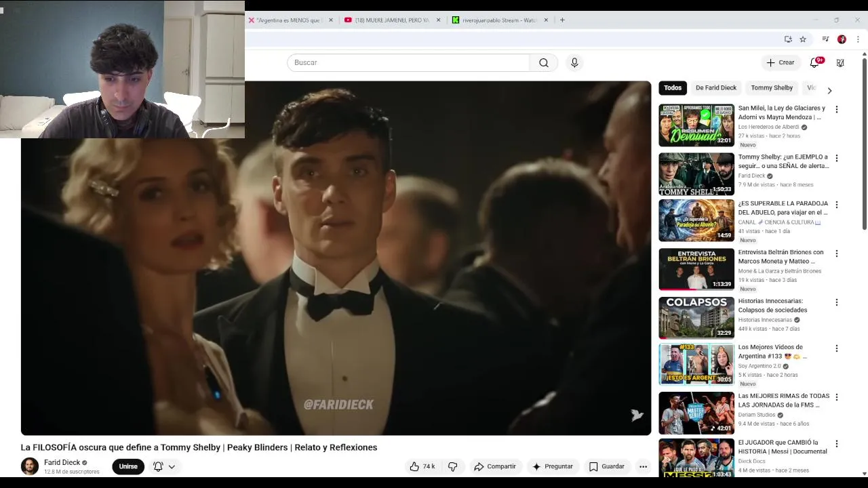Open options for 'Historias Innecesarias' video
868x488 pixels.
836,302
